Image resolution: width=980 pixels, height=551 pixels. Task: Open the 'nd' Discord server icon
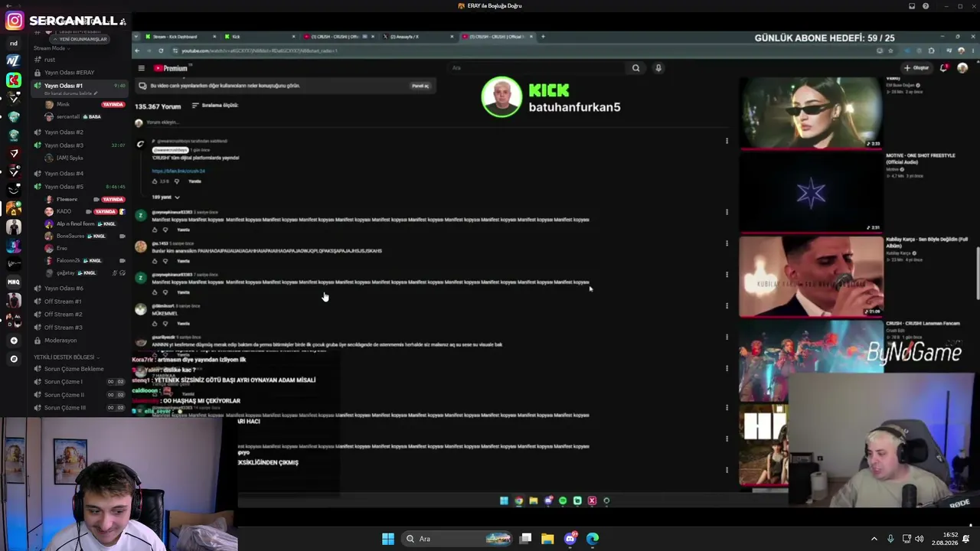14,43
